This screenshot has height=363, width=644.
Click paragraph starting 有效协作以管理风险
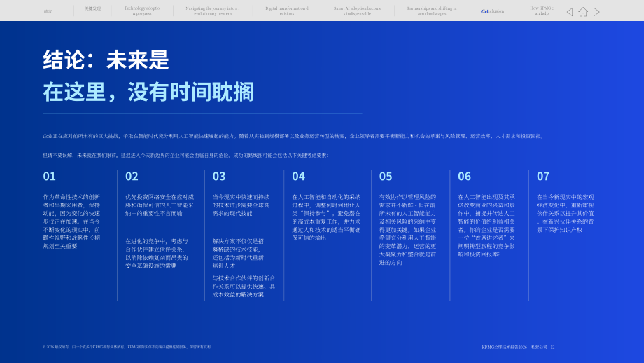pyautogui.click(x=408, y=230)
